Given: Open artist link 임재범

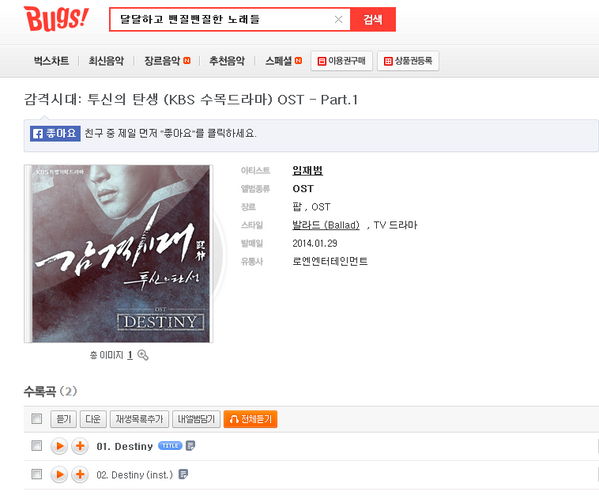Looking at the screenshot, I should point(308,170).
